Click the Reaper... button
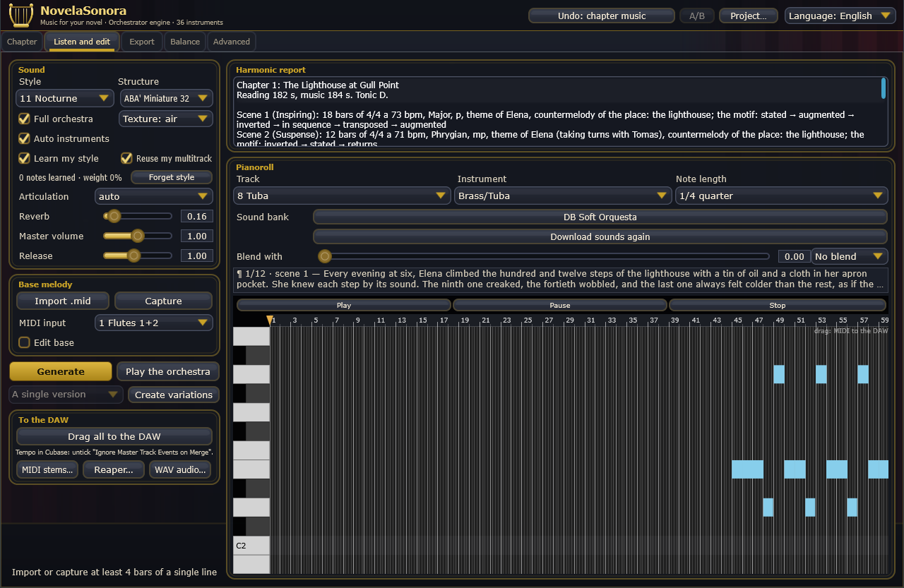Image resolution: width=904 pixels, height=588 pixels. 114,469
